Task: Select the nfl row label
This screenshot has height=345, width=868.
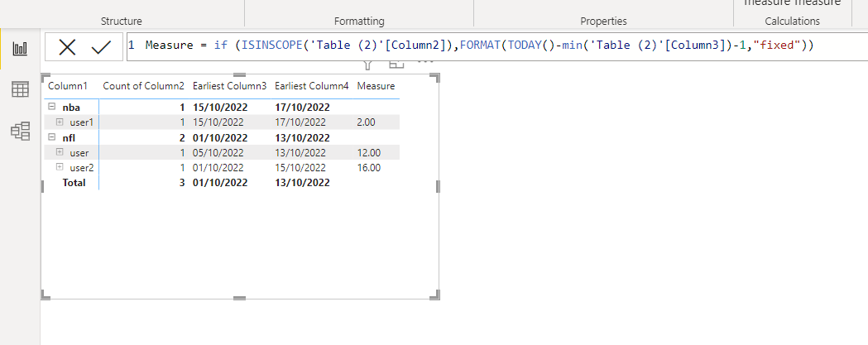Action: (69, 137)
